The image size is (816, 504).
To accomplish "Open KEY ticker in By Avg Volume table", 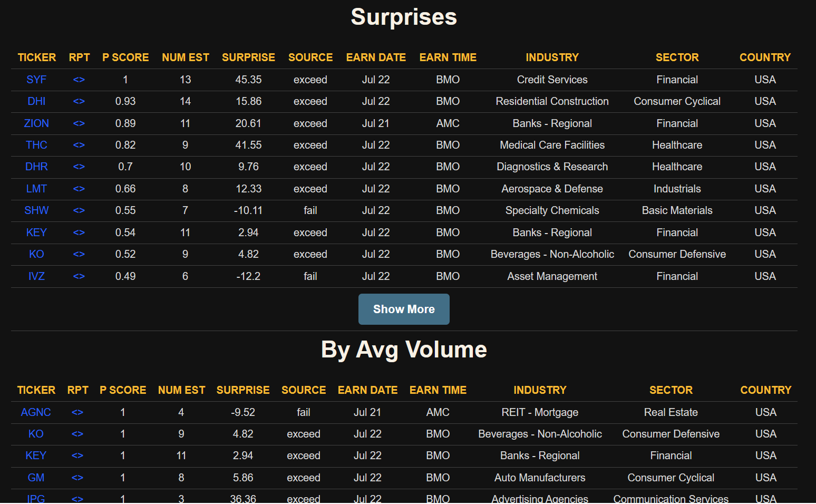I will (x=36, y=455).
